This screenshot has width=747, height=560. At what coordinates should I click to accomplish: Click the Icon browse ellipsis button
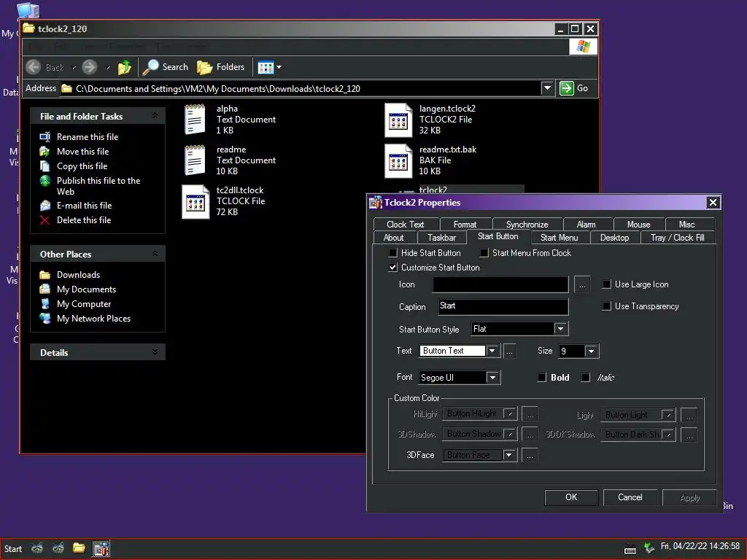[x=581, y=284]
